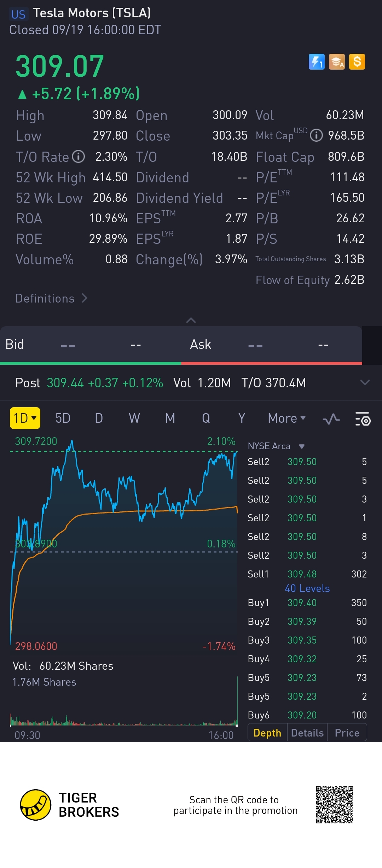Tap the Tiger Brokers logo
This screenshot has height=868, width=382.
tap(36, 805)
